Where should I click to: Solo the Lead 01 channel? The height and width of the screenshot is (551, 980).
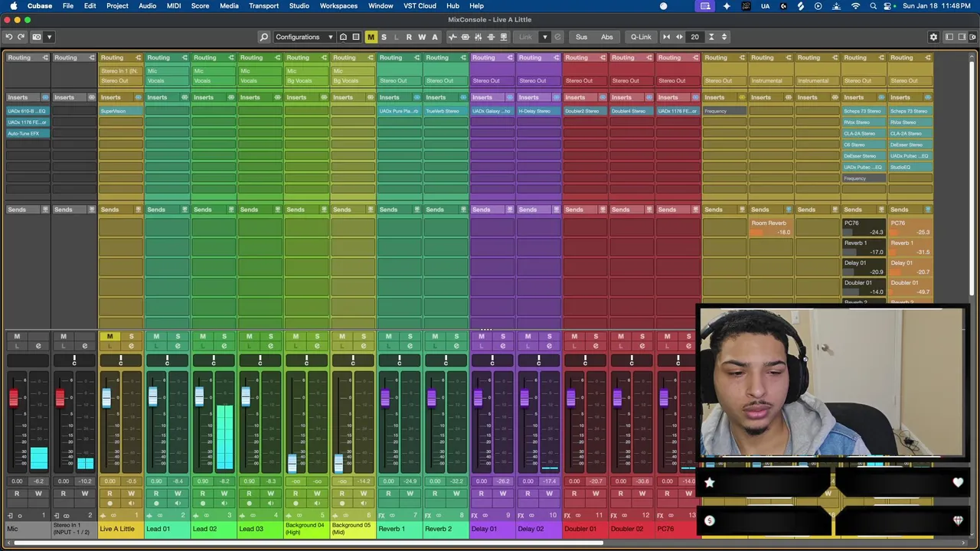[x=178, y=337]
